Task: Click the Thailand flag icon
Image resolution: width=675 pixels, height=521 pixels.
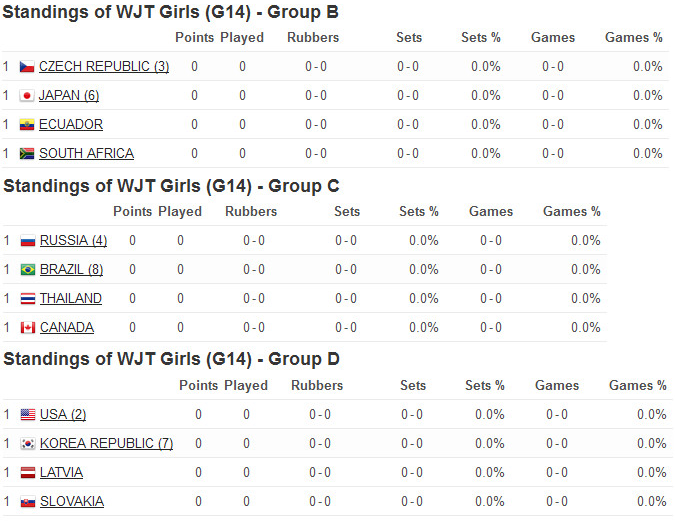Action: pyautogui.click(x=28, y=299)
